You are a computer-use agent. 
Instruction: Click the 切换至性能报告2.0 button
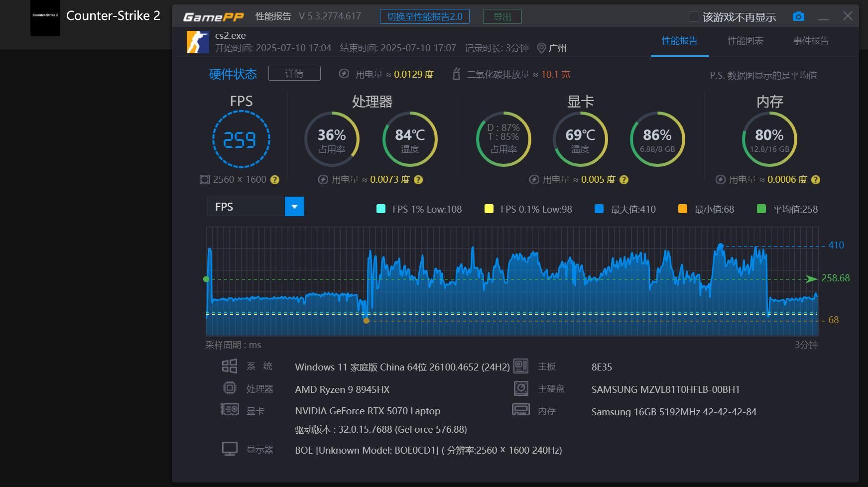click(425, 16)
